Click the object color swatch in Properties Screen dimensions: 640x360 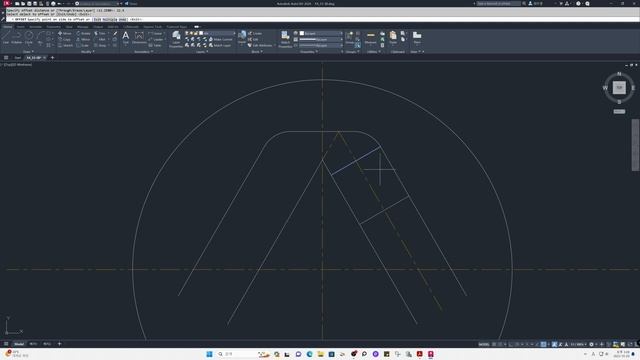(302, 33)
